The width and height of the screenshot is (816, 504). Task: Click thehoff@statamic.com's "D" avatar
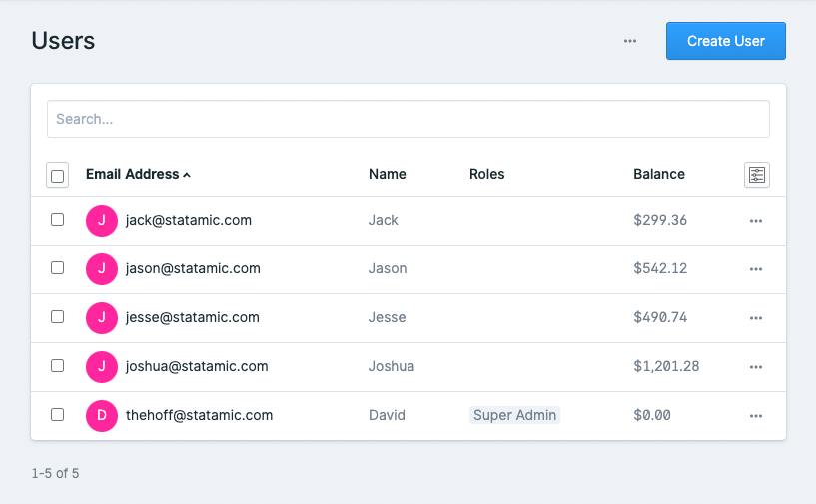(102, 416)
